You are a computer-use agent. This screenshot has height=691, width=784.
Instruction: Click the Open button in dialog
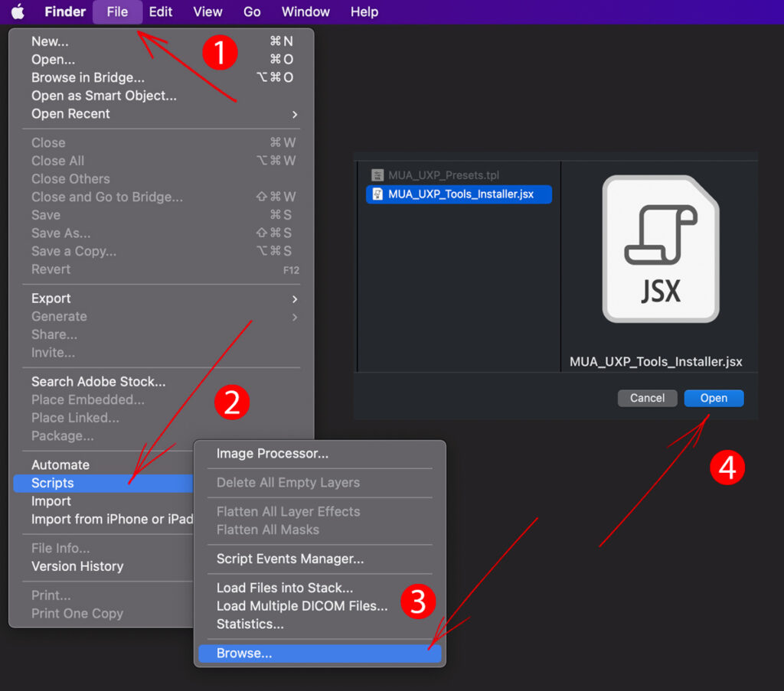[714, 398]
